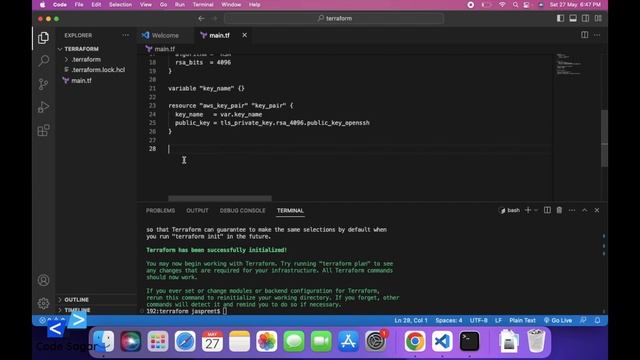The image size is (640, 360).
Task: Open notifications bell in status bar
Action: pos(597,320)
